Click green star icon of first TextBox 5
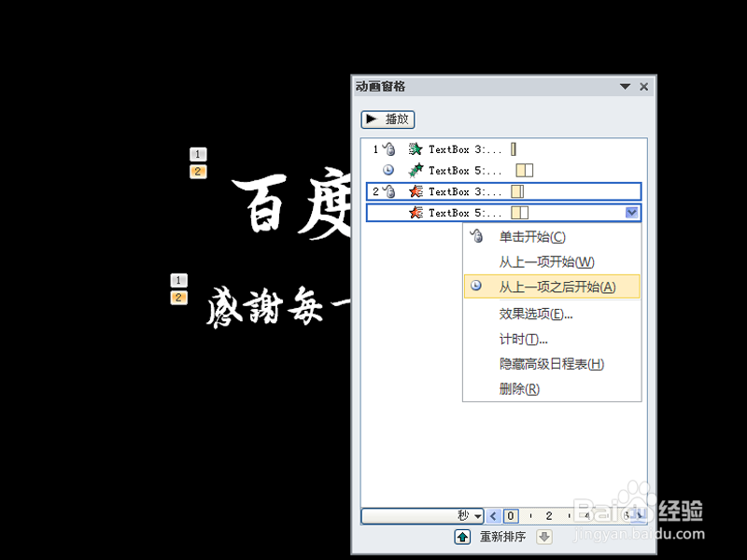747x560 pixels. pyautogui.click(x=416, y=171)
